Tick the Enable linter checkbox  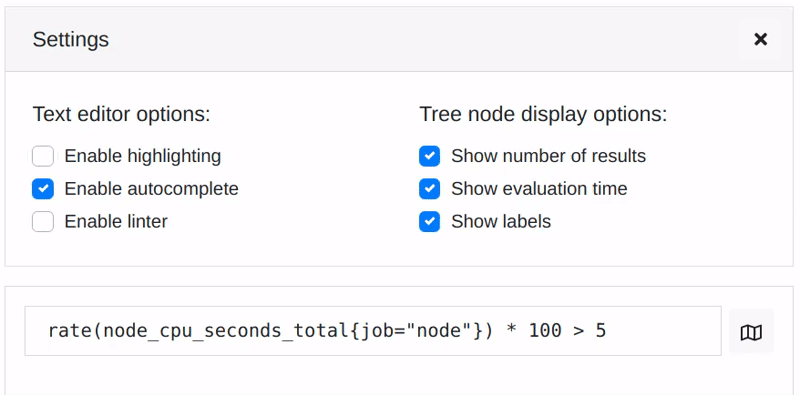43,221
